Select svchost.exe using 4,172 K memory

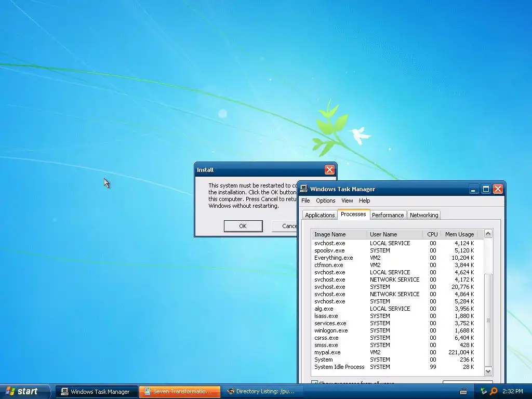397,280
